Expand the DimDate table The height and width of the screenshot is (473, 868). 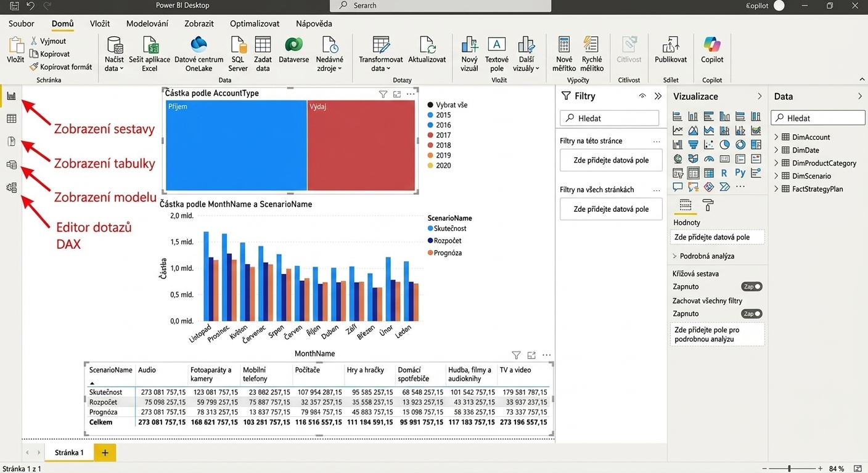click(x=777, y=150)
